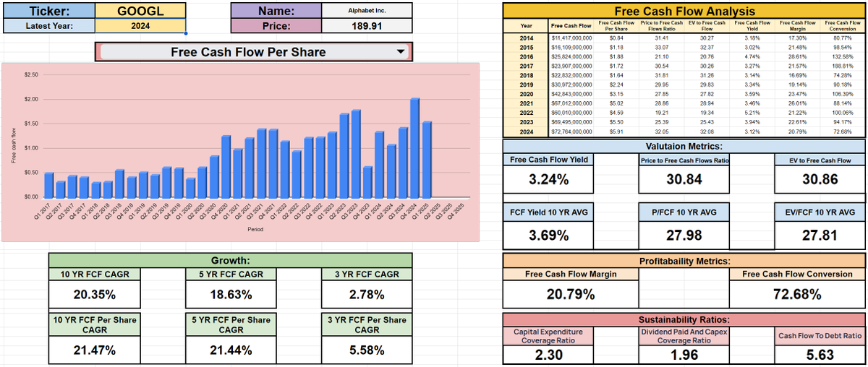Click the 3.69% FCF Yield 10 YR AVG value
The width and height of the screenshot is (868, 367).
click(x=549, y=235)
